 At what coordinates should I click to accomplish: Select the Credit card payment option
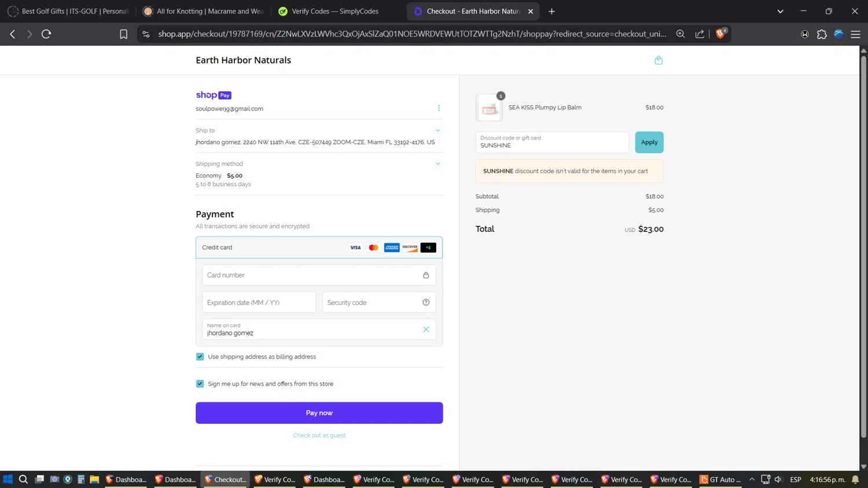(319, 247)
